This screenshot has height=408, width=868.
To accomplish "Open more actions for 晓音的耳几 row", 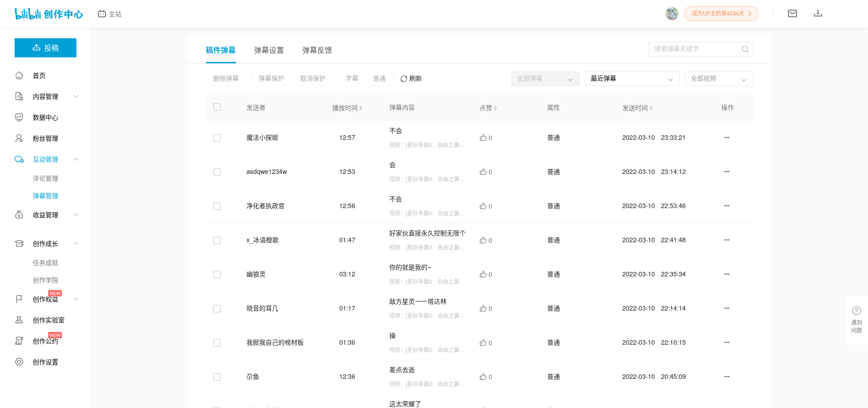I will coord(727,308).
